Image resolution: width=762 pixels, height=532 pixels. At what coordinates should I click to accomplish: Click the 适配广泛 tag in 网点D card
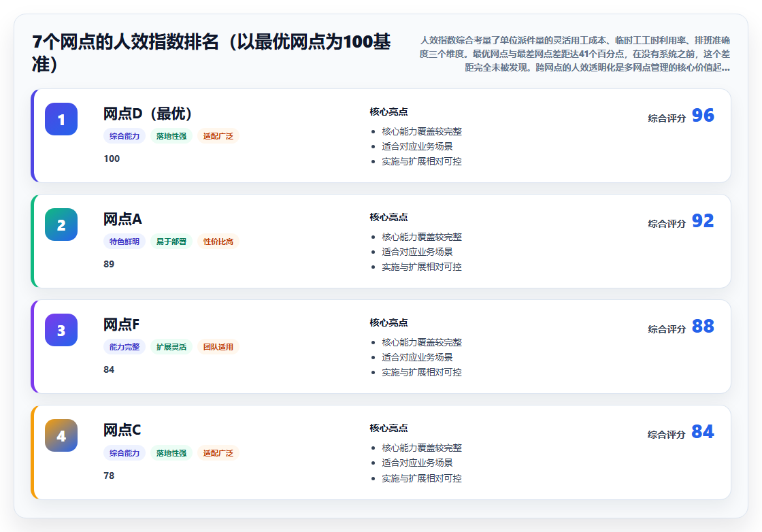pos(218,136)
